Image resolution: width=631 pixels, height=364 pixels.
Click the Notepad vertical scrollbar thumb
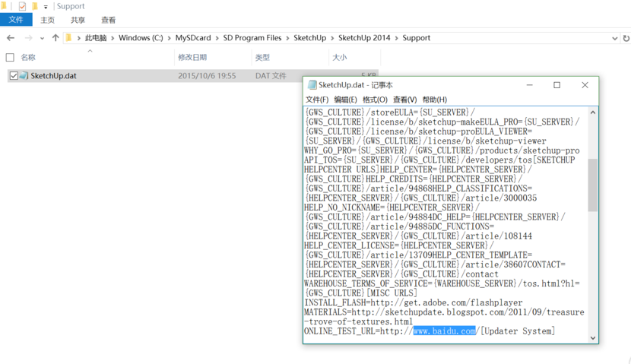point(593,185)
